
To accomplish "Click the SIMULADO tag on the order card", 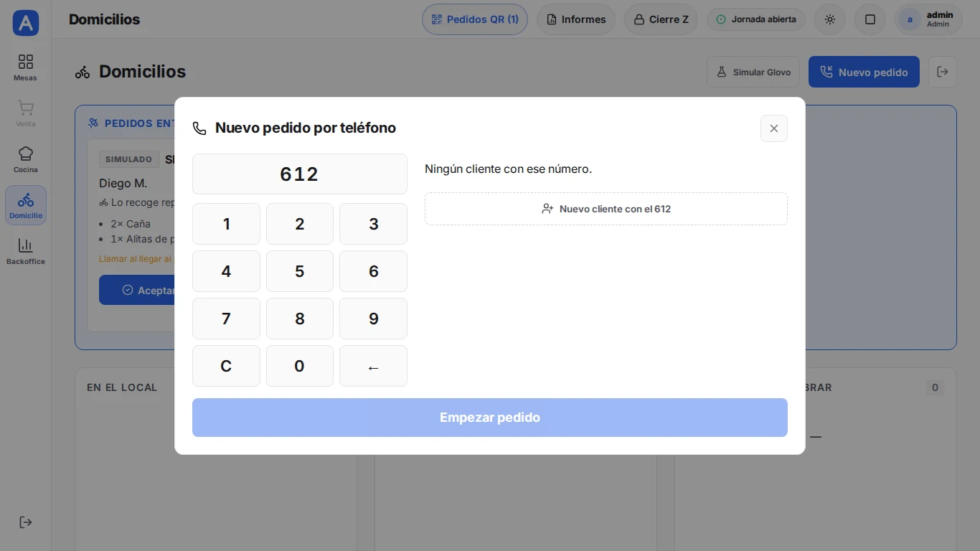I will pos(129,159).
